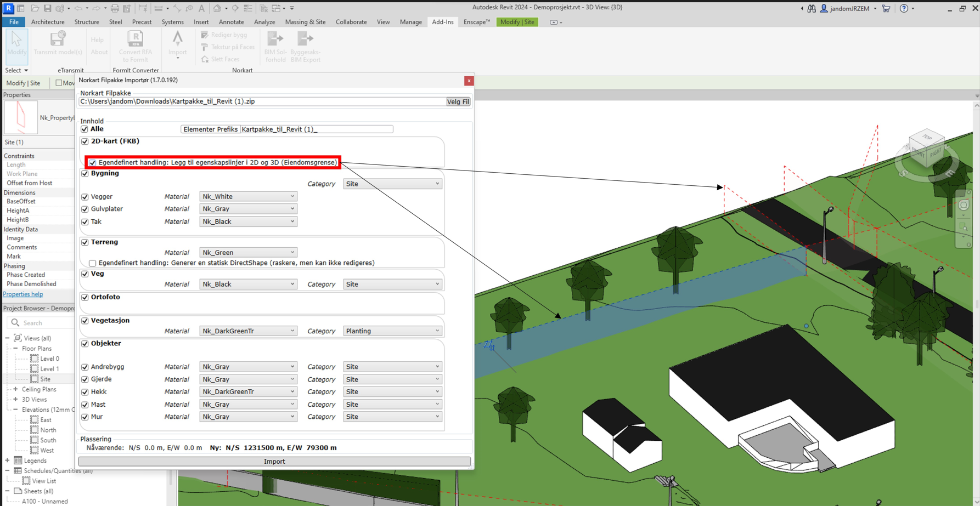980x506 pixels.
Task: Open the Select panel dropdown
Action: pyautogui.click(x=16, y=70)
